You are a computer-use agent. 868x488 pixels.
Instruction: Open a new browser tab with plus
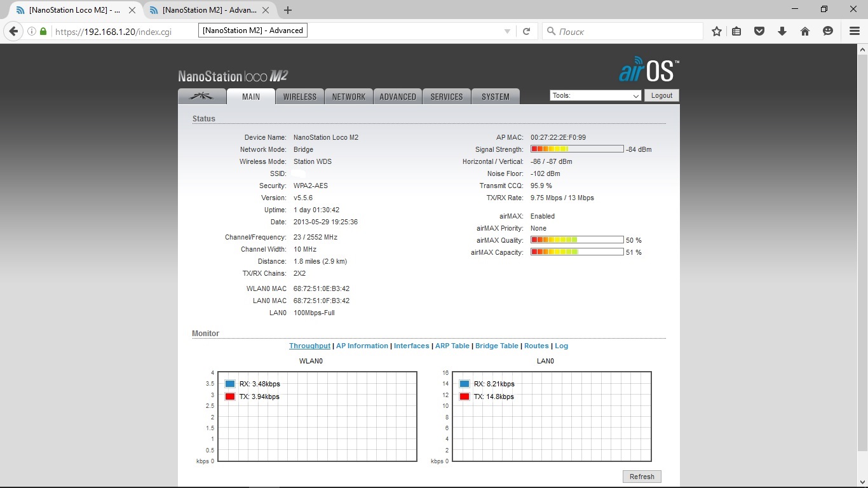288,10
